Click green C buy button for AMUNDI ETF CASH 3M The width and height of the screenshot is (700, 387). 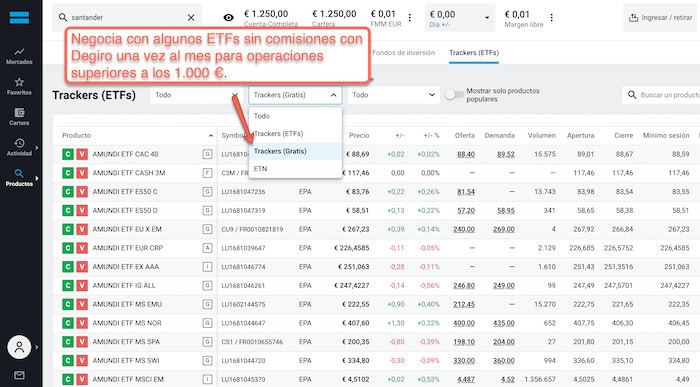coord(68,173)
